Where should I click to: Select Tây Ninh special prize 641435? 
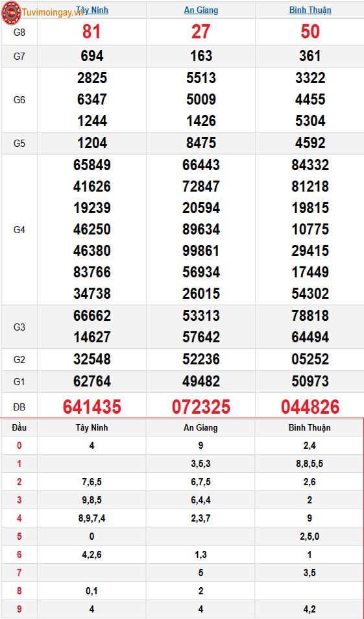point(92,407)
